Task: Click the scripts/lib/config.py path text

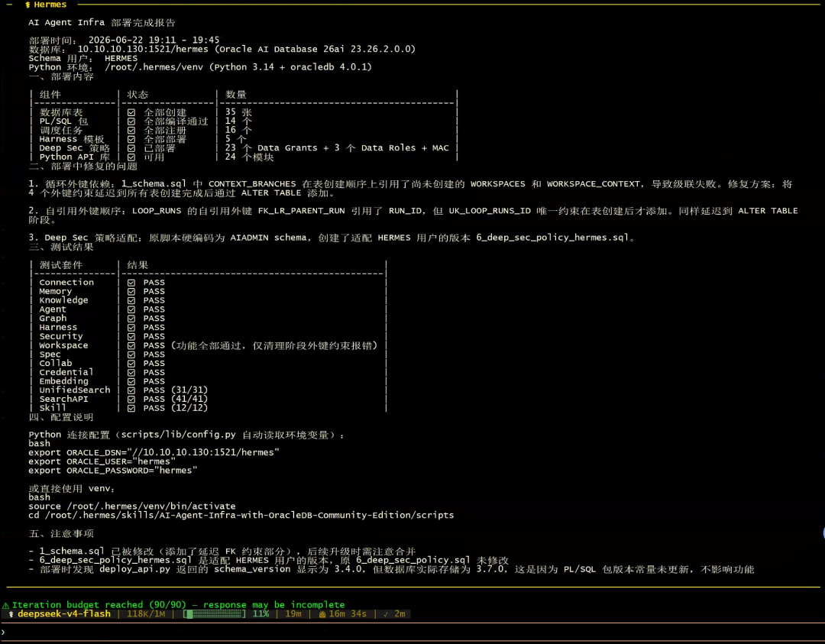Action: click(x=178, y=435)
